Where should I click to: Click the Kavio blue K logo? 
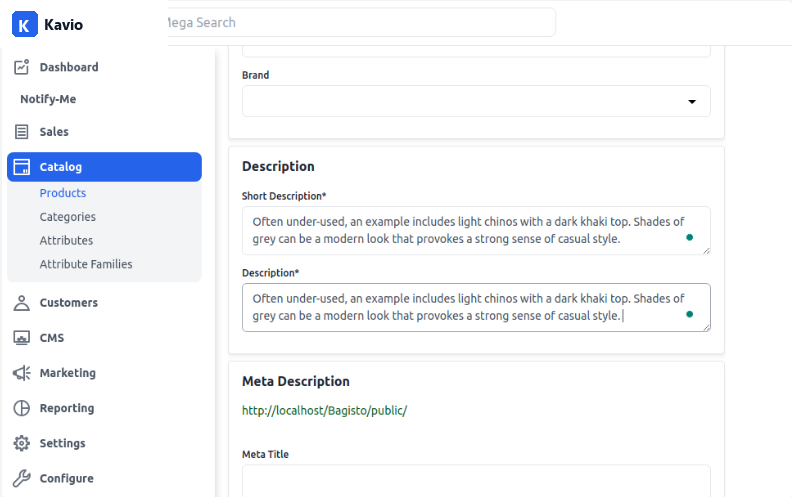(25, 24)
